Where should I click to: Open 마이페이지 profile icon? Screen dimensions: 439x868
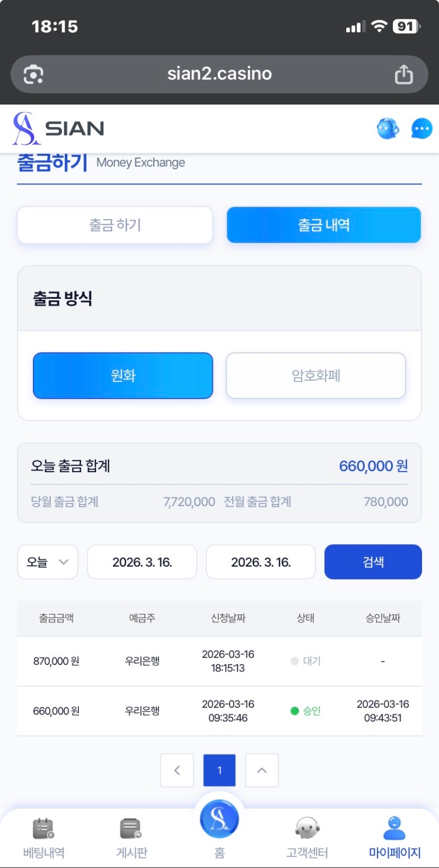pos(395,829)
